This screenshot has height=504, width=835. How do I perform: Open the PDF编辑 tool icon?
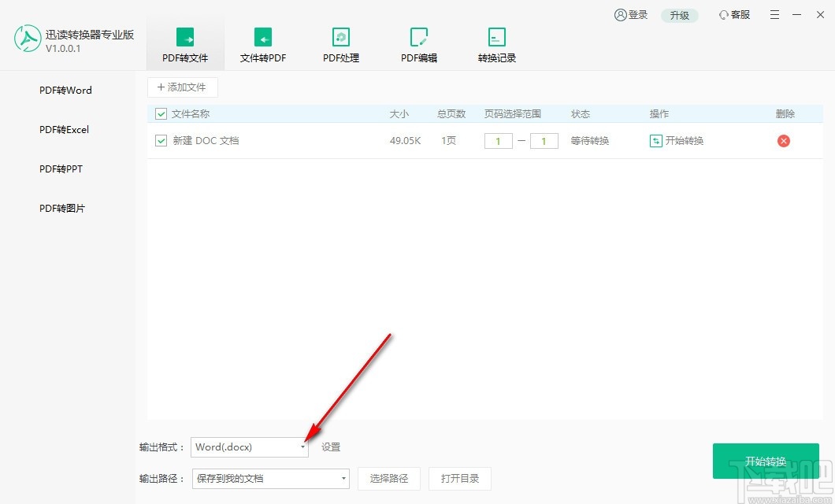coord(418,43)
